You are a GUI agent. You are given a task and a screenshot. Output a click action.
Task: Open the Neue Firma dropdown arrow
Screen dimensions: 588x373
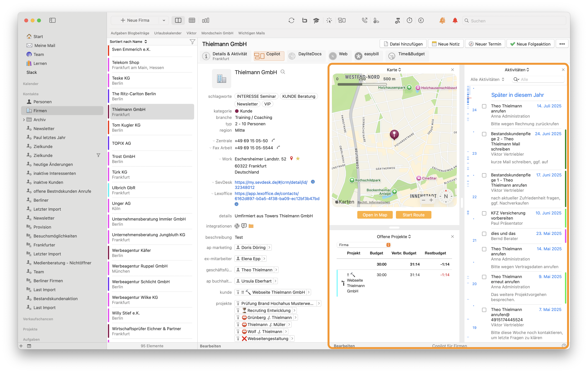pyautogui.click(x=164, y=20)
